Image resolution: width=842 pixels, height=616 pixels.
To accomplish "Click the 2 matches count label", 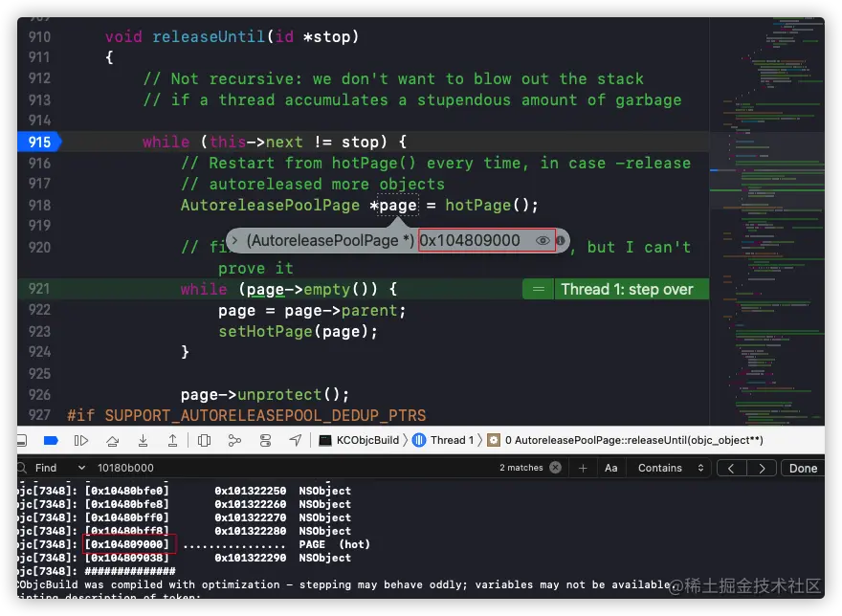I will pyautogui.click(x=521, y=468).
